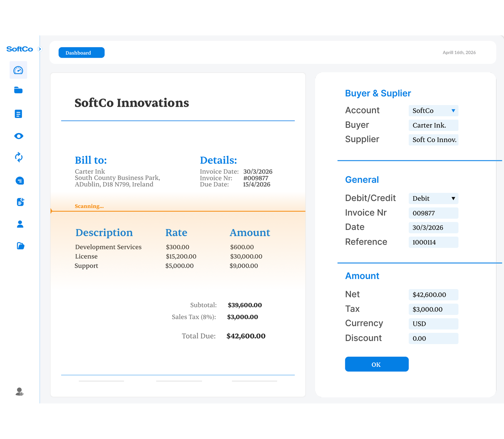
Task: Click the open folder icon in sidebar
Action: point(20,246)
